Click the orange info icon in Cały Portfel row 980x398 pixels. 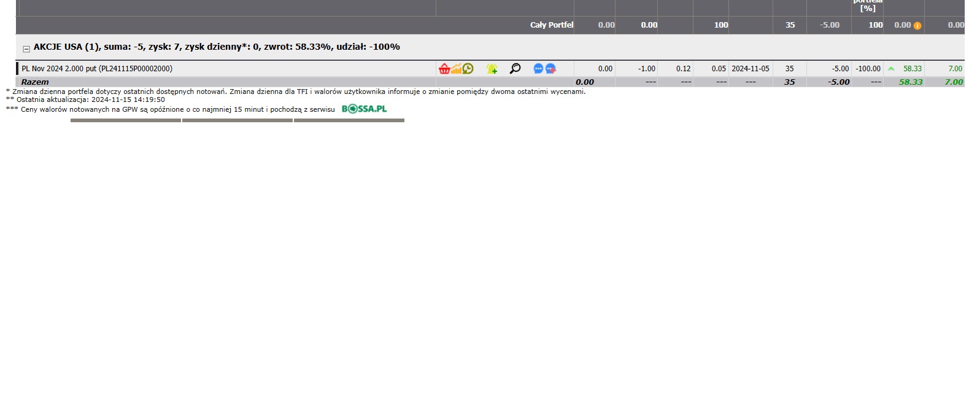coord(917,26)
